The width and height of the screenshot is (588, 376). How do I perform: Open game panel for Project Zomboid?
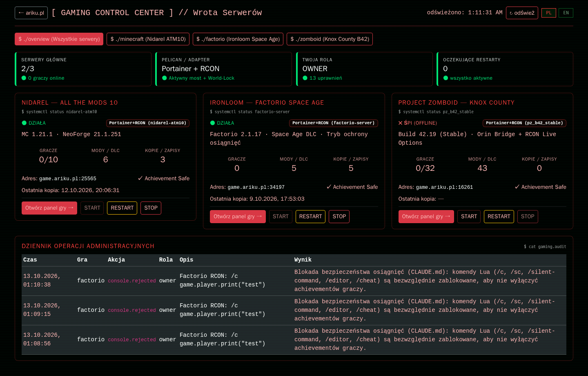pyautogui.click(x=426, y=217)
